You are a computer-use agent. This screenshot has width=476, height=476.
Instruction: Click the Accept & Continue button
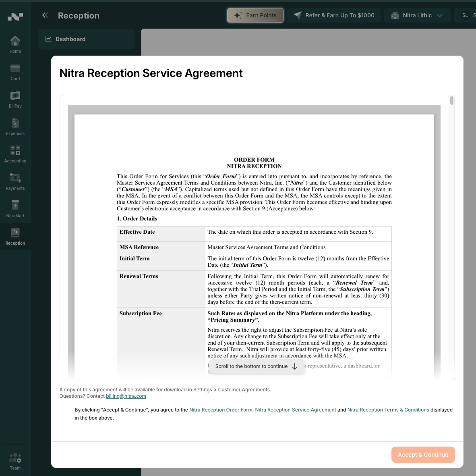click(423, 454)
